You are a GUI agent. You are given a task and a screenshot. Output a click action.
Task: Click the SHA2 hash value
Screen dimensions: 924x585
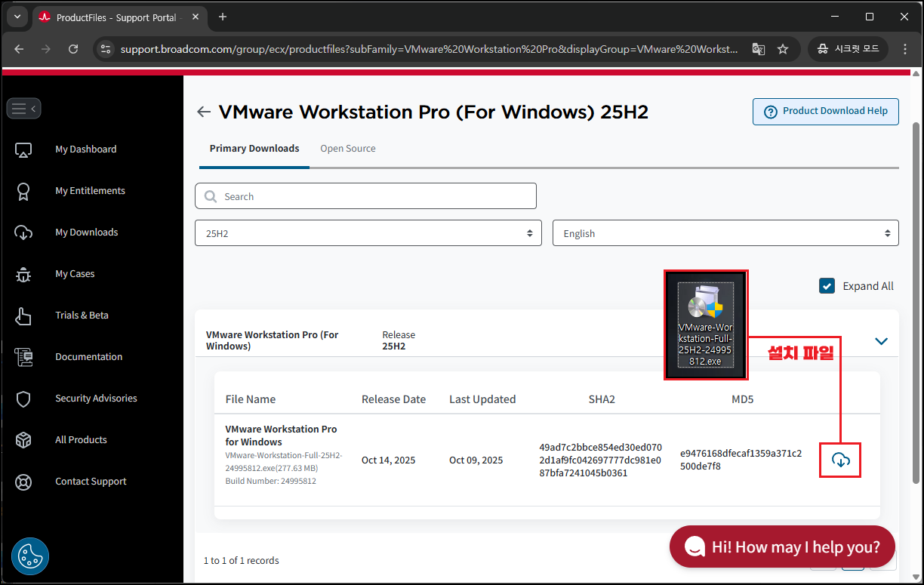[601, 460]
